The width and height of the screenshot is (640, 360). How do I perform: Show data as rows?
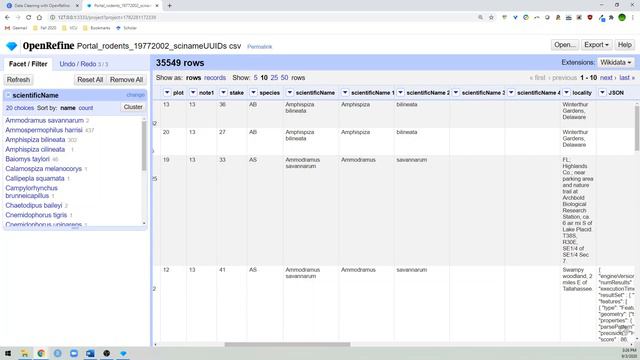click(193, 78)
